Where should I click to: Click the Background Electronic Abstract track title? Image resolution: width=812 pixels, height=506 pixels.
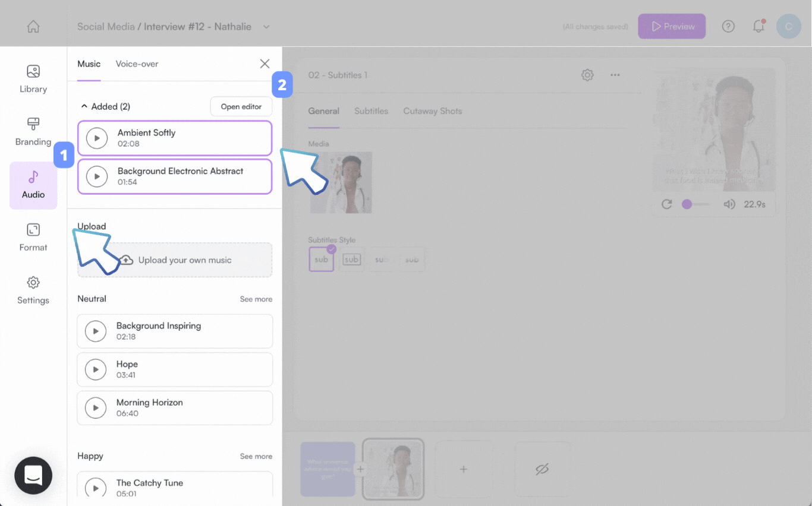pos(181,171)
